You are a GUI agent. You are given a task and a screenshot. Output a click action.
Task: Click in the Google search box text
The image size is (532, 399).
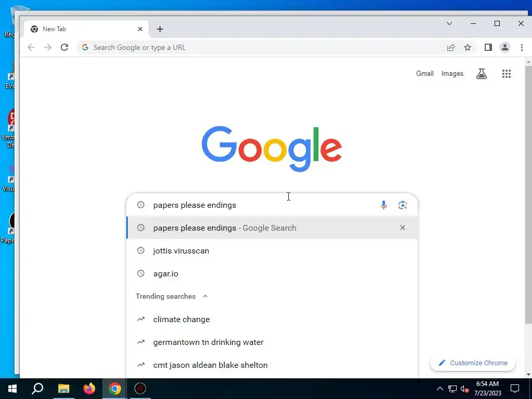pyautogui.click(x=194, y=205)
